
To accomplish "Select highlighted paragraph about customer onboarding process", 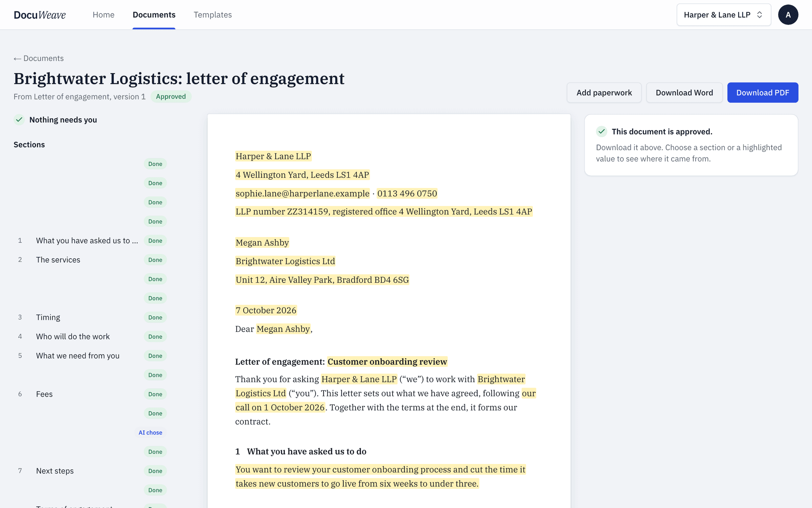I will [381, 477].
